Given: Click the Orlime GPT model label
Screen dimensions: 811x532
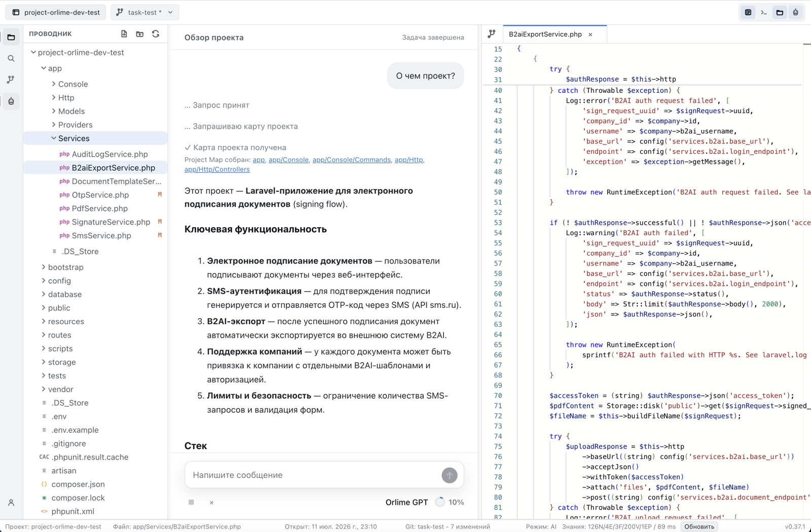Looking at the screenshot, I should coord(407,503).
